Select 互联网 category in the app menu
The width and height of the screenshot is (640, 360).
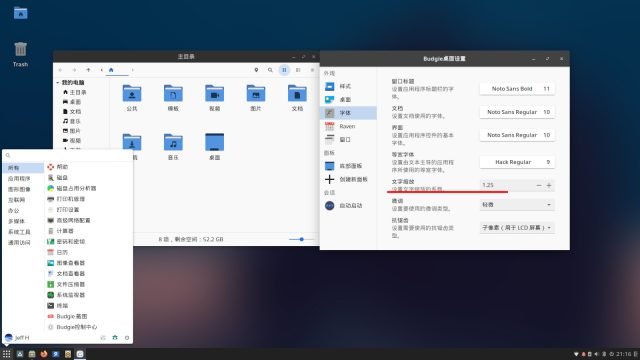(17, 200)
